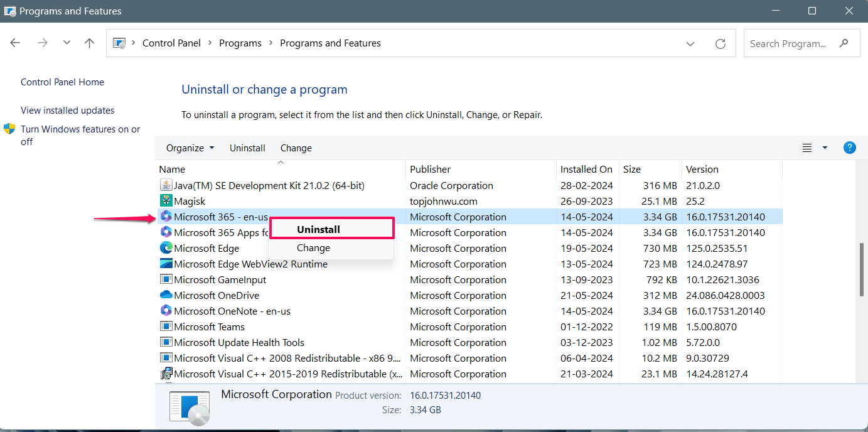Click the Search Programs input field
Image resolution: width=868 pixels, height=432 pixels.
[790, 43]
